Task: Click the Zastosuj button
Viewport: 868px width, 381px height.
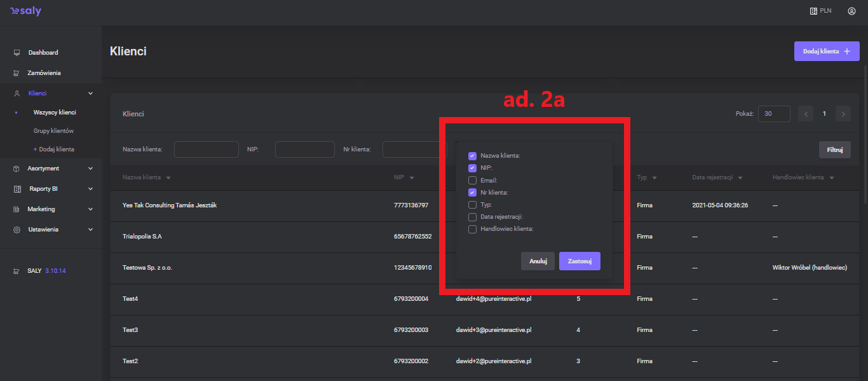Action: click(x=579, y=261)
